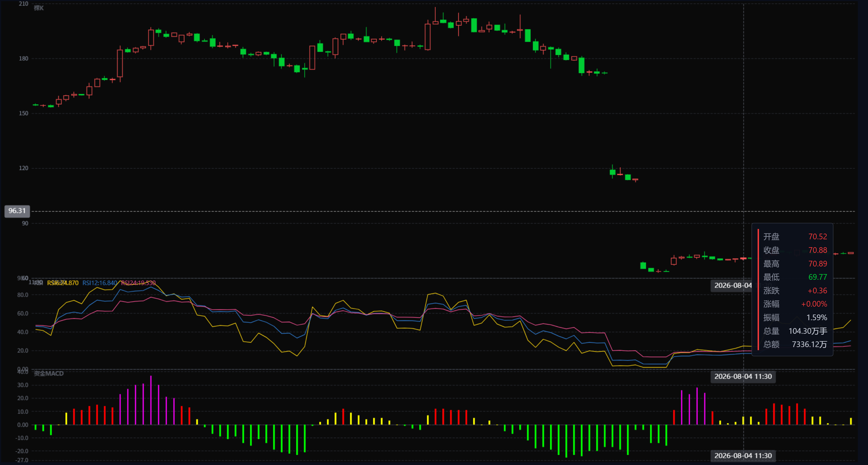The height and width of the screenshot is (465, 868).
Task: Select the blue RSI12:16.840 legend entry
Action: click(x=100, y=283)
